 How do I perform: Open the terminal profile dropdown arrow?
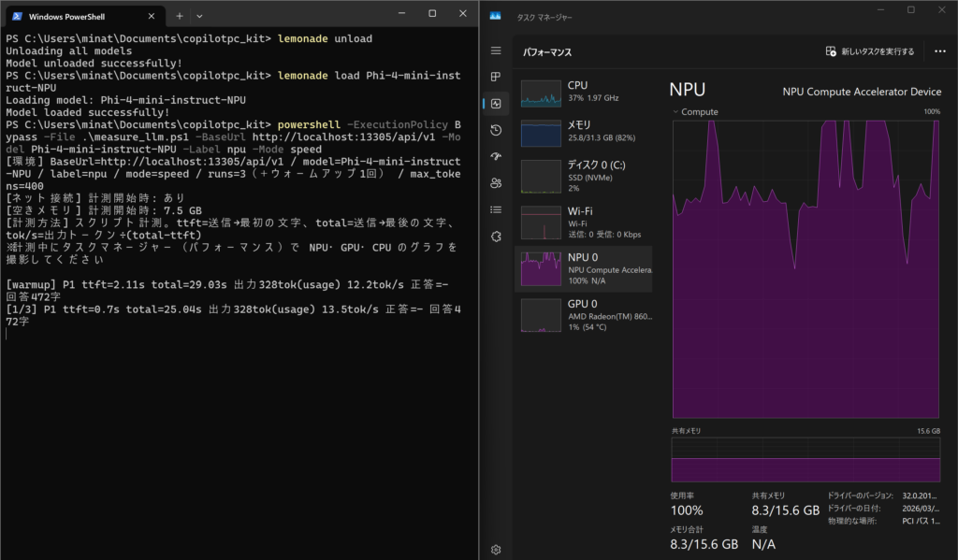pos(199,17)
